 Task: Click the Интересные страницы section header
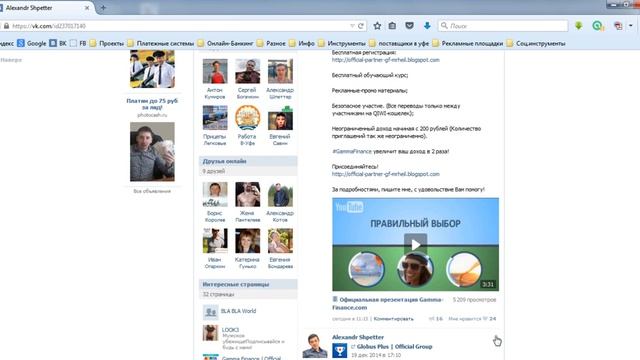tap(248, 284)
